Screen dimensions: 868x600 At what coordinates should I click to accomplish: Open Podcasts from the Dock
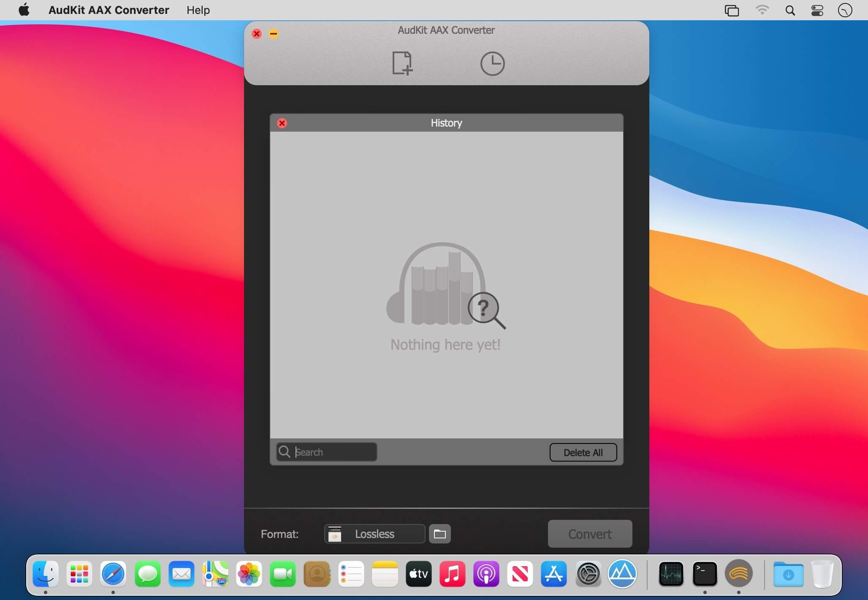point(486,574)
